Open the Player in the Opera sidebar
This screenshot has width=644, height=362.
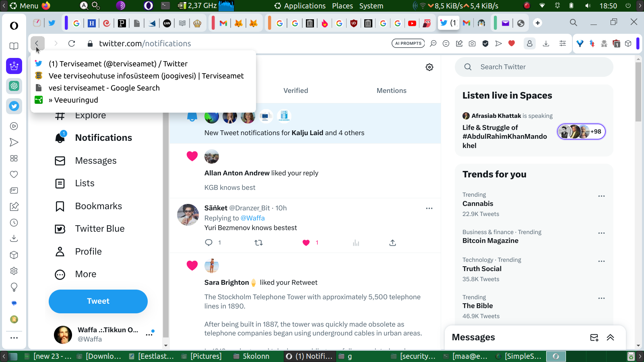[x=14, y=126]
